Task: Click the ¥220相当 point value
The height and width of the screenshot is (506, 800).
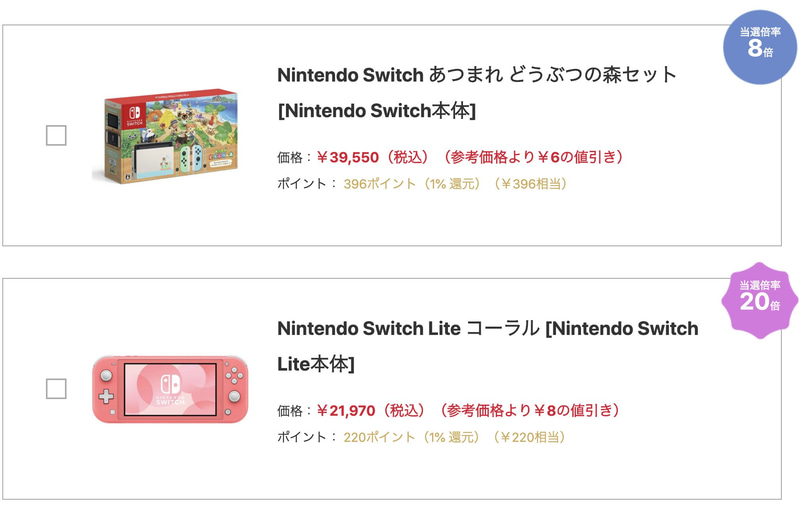Action: click(x=531, y=437)
